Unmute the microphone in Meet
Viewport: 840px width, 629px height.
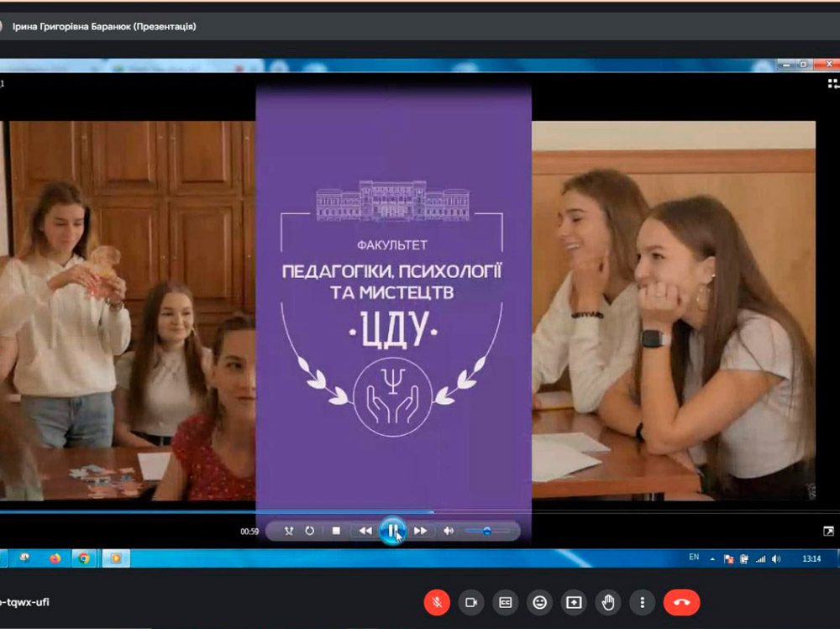[437, 602]
